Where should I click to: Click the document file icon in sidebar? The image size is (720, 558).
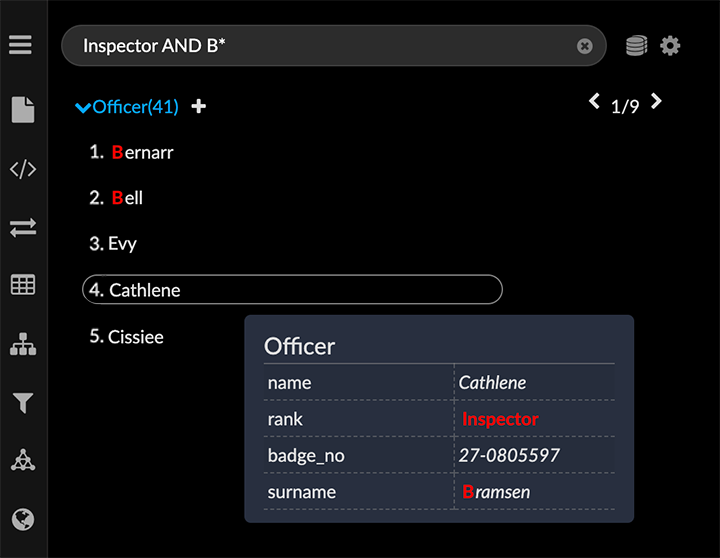click(22, 109)
